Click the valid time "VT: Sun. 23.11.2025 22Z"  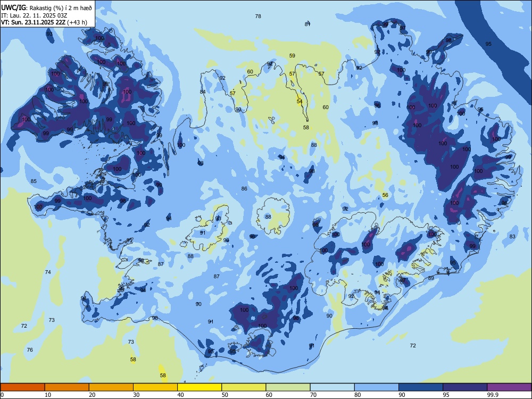coord(33,22)
